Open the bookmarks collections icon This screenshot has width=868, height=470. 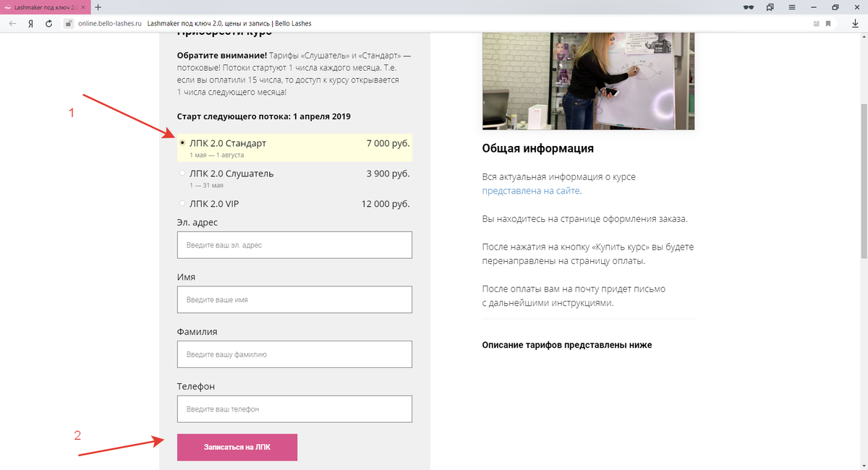(770, 7)
